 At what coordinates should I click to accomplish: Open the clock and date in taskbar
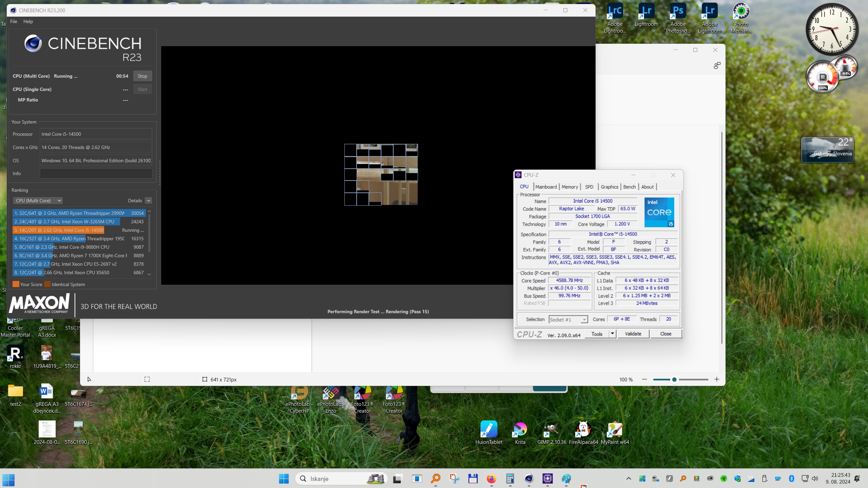pos(838,478)
